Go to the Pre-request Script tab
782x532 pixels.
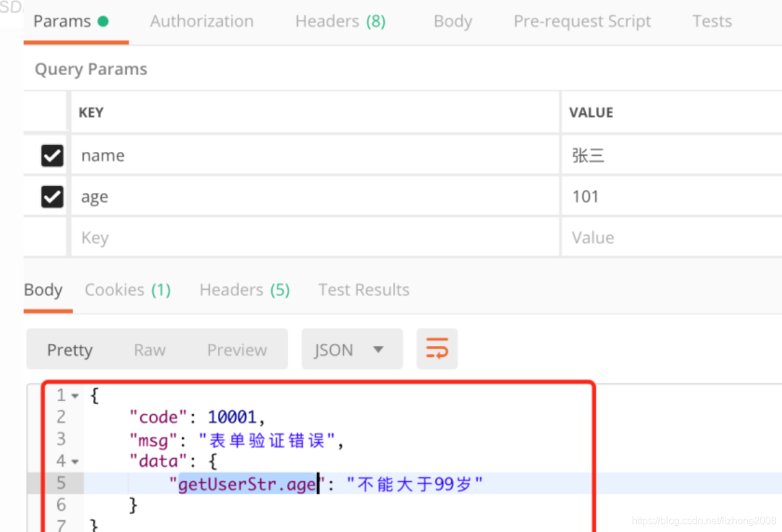click(582, 22)
